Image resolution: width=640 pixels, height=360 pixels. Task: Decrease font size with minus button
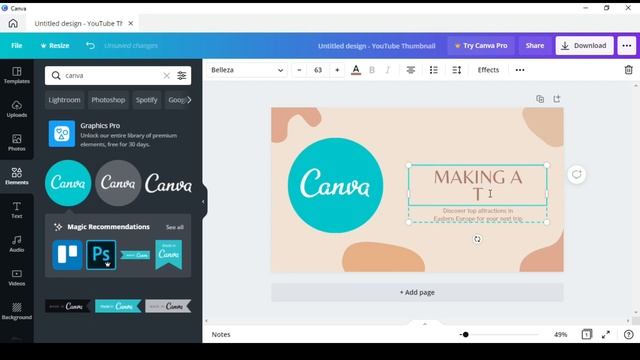tap(299, 70)
